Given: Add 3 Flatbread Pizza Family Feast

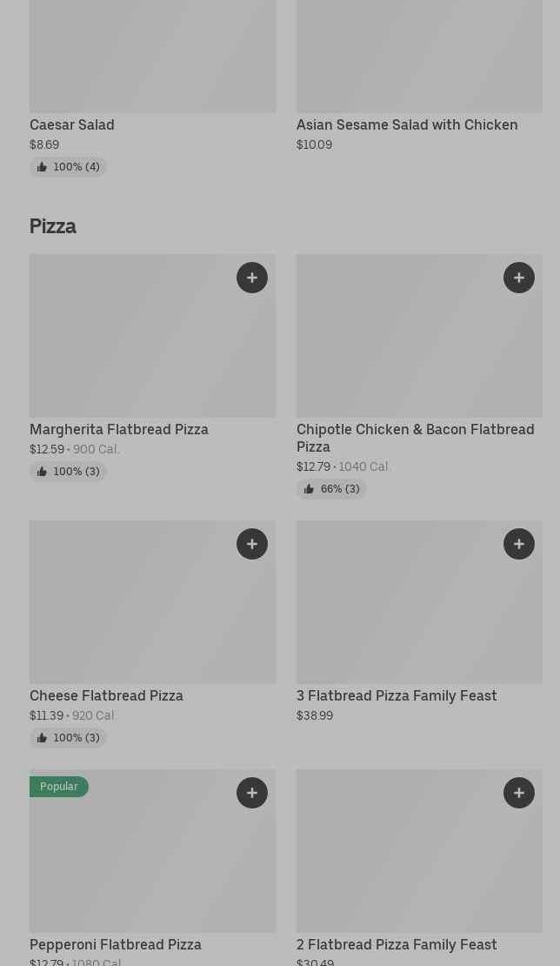Looking at the screenshot, I should [x=519, y=544].
